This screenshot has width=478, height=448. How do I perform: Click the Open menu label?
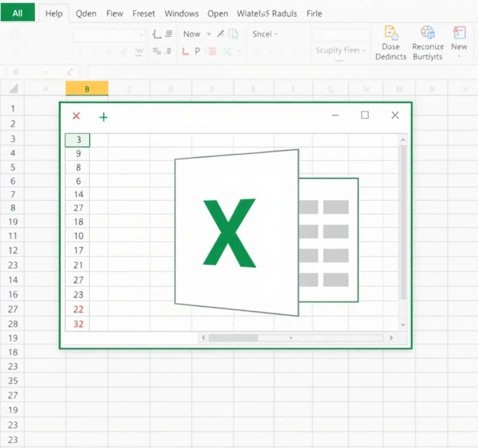[218, 14]
